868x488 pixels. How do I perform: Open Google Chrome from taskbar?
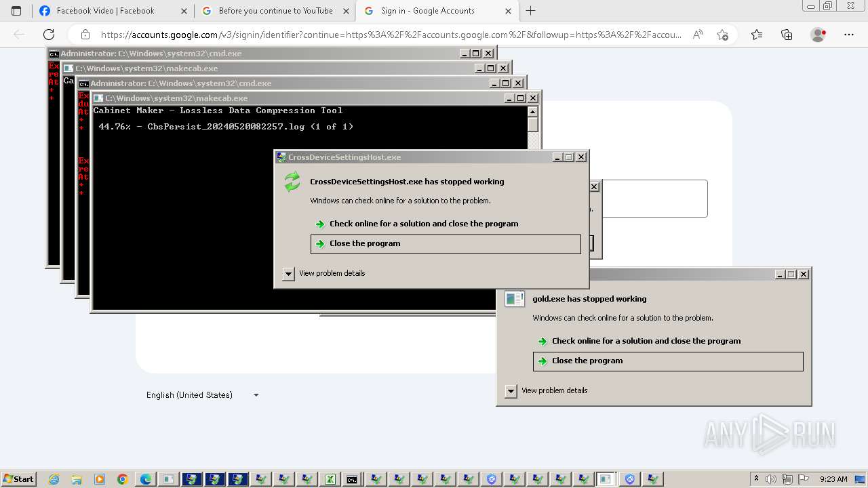click(x=123, y=479)
